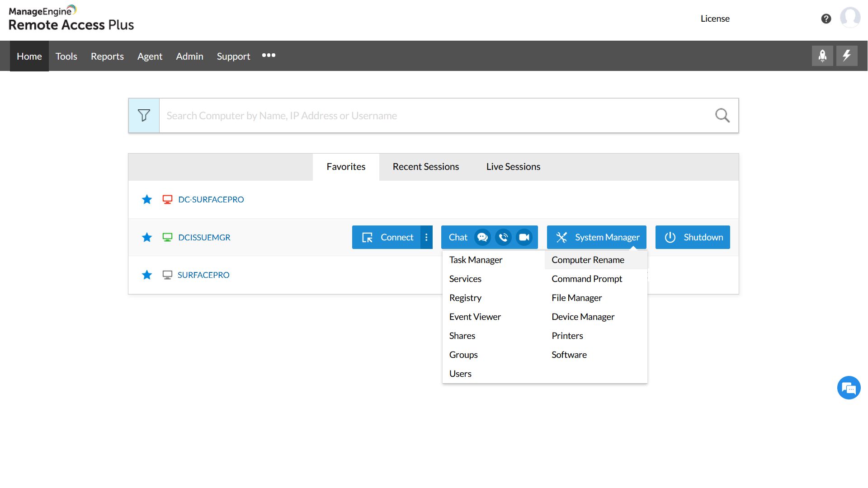Expand the Connect options three-dot dropdown
868x488 pixels.
[426, 237]
